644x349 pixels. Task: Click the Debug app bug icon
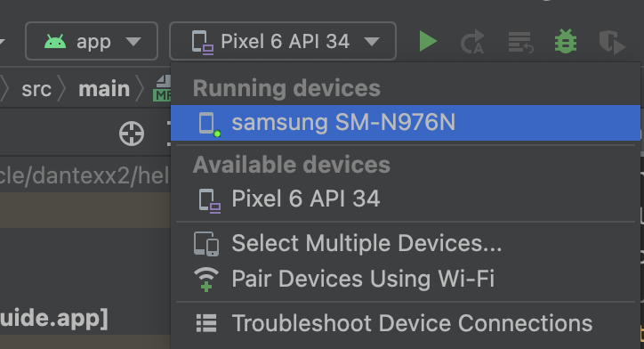tap(566, 42)
